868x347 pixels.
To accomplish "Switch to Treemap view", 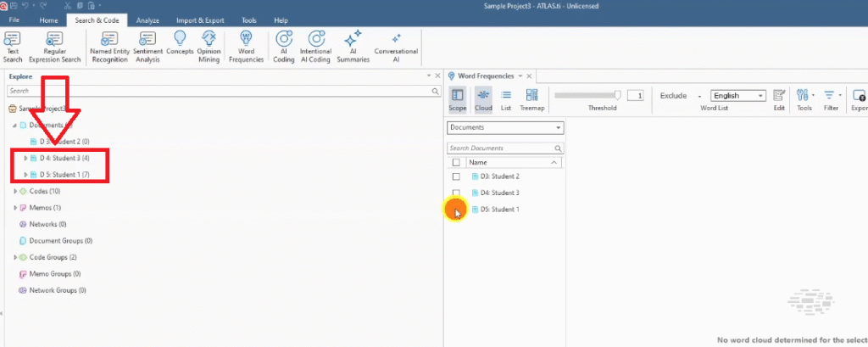I will [531, 99].
